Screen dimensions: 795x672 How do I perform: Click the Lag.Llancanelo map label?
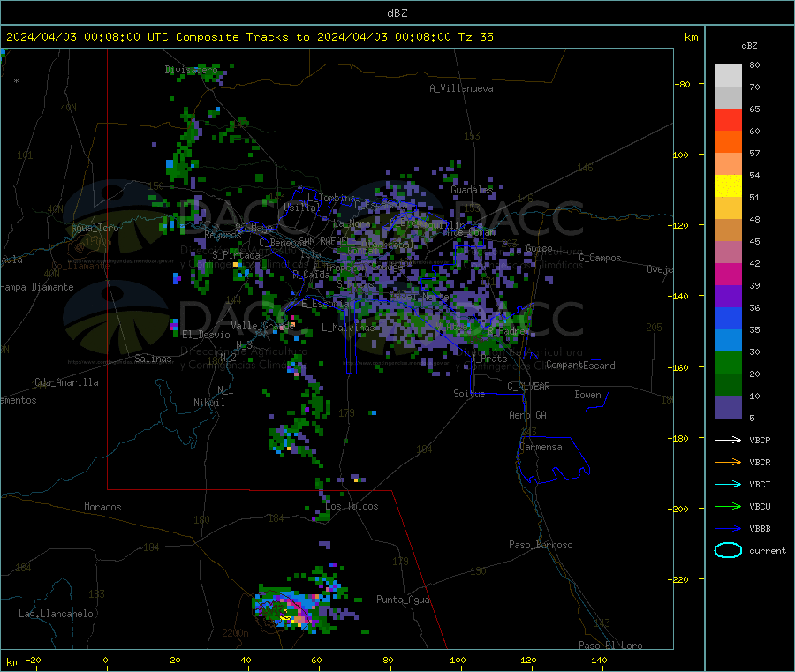point(56,614)
